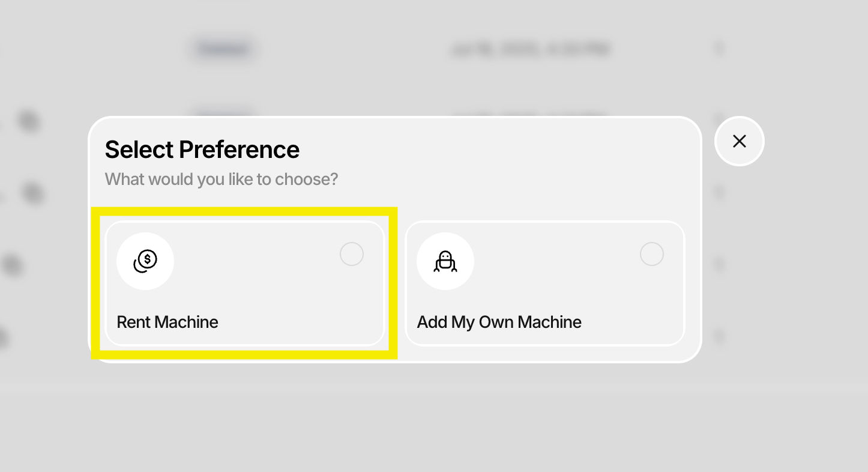Click the robot icon for Add My Own Machine

[445, 261]
